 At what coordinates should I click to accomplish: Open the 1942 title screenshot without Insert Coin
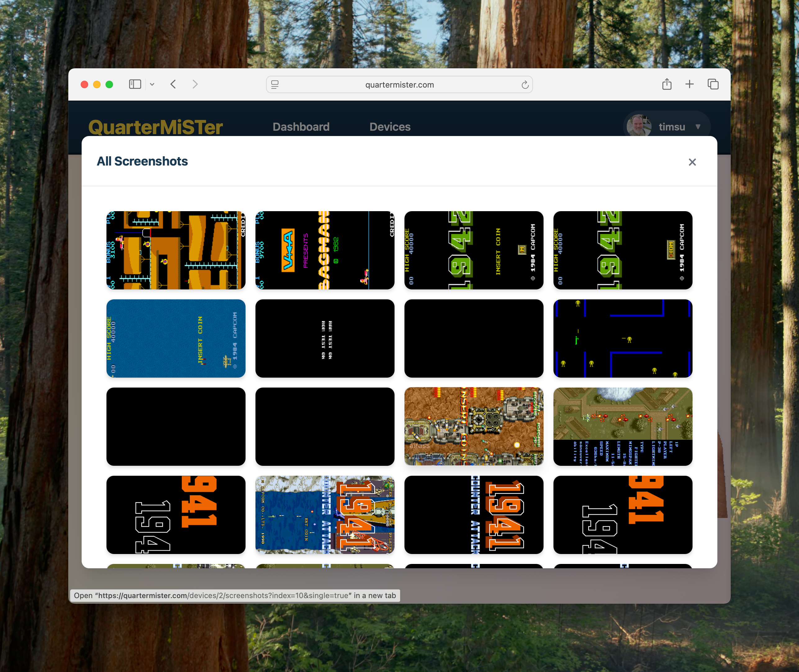point(623,250)
